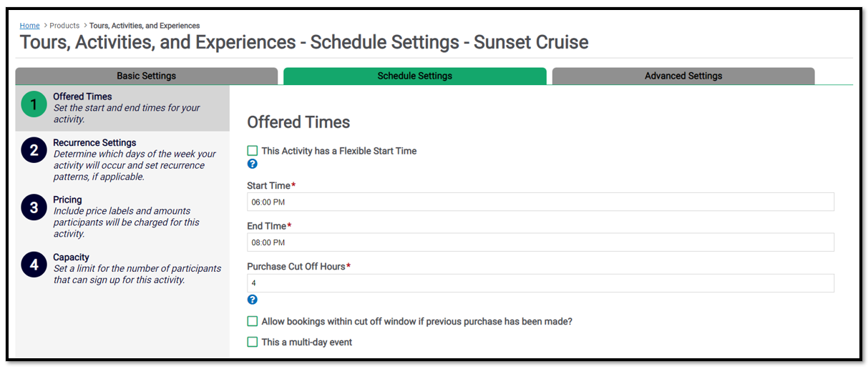
Task: Open Recurrence Settings in the sidebar
Action: 94,143
